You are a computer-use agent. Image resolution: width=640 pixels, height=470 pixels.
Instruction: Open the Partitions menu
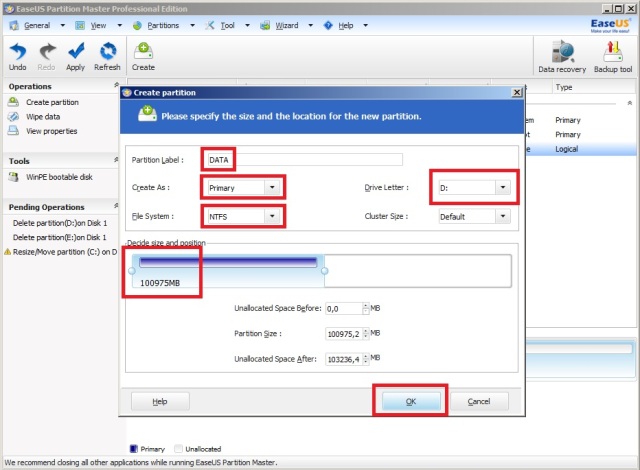163,25
